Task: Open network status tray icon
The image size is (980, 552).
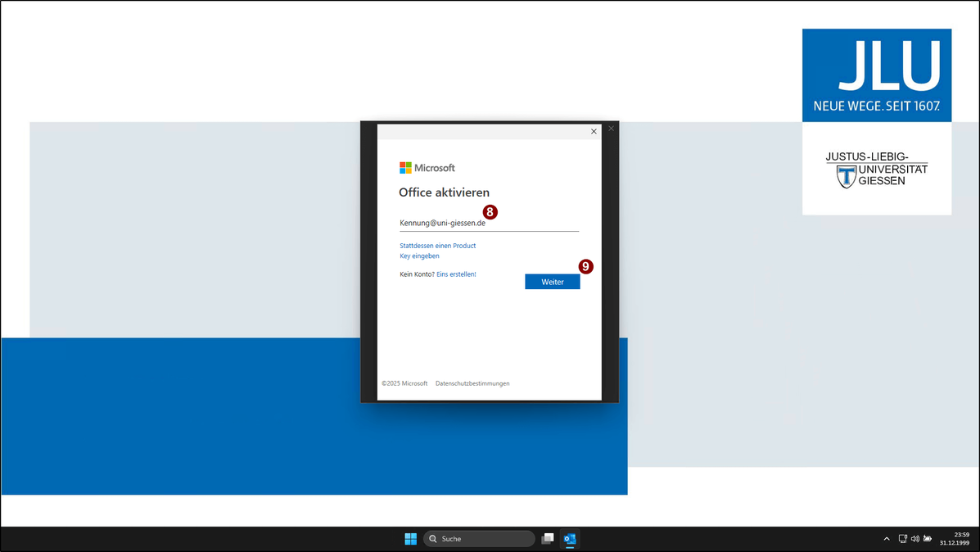Action: tap(902, 539)
